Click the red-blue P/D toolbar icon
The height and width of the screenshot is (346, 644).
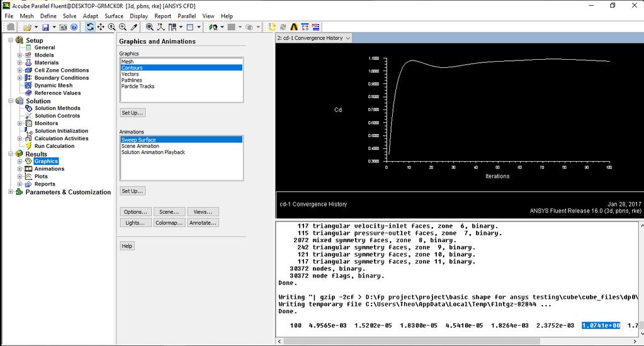pyautogui.click(x=305, y=27)
